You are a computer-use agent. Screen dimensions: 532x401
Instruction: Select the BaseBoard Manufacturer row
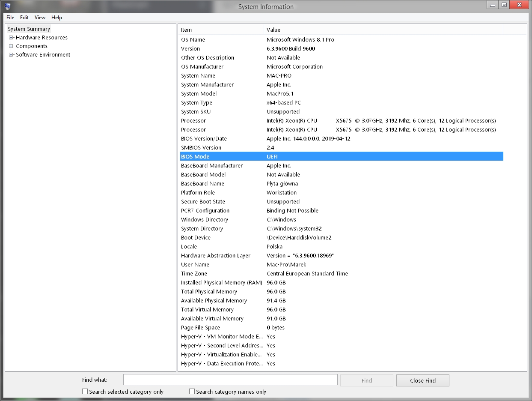(x=342, y=166)
